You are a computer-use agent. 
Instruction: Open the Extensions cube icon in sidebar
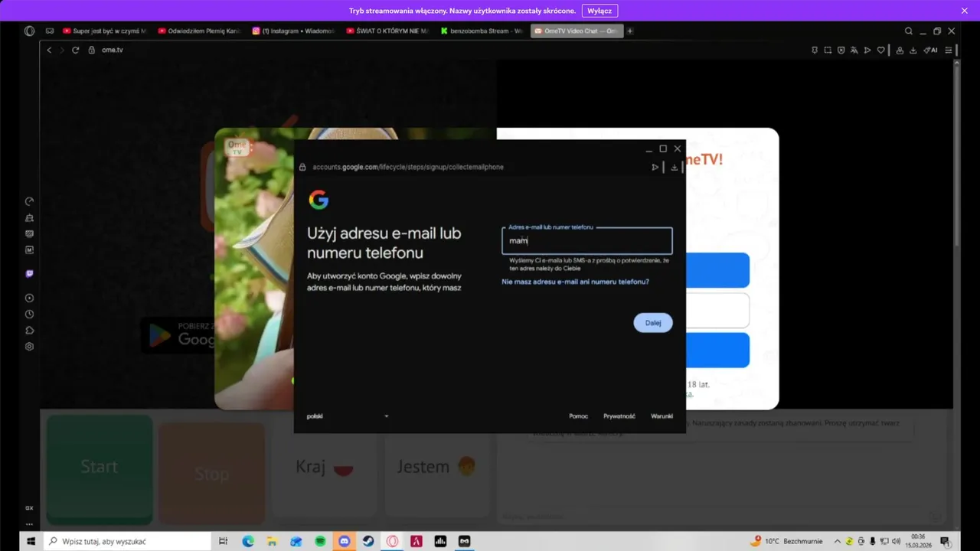coord(29,330)
